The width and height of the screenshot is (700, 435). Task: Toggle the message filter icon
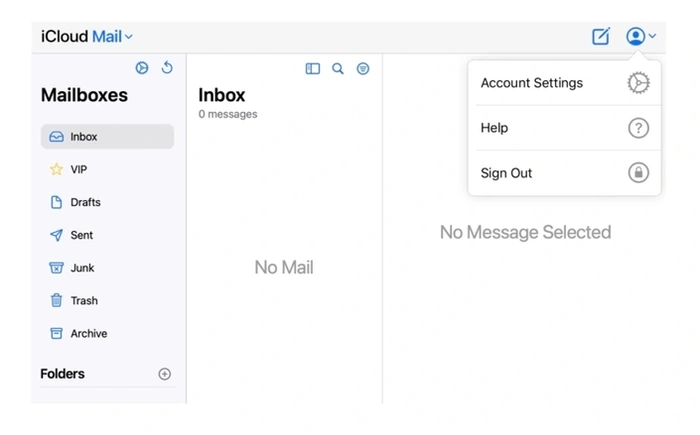pos(363,69)
